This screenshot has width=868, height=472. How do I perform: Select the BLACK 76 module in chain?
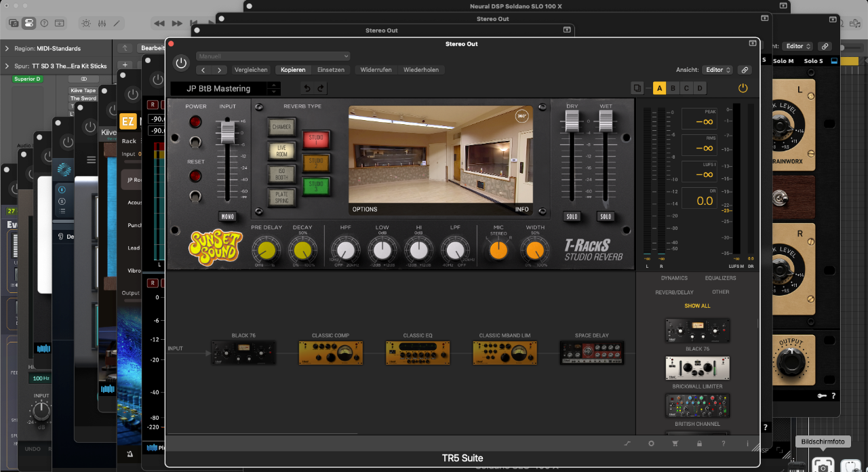click(x=243, y=353)
